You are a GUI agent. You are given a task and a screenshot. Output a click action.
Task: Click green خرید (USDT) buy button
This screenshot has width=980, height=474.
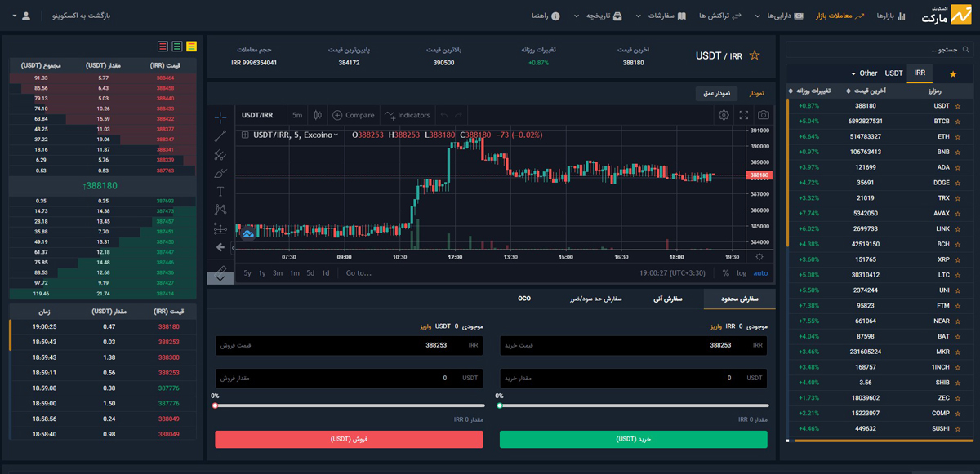tap(634, 440)
